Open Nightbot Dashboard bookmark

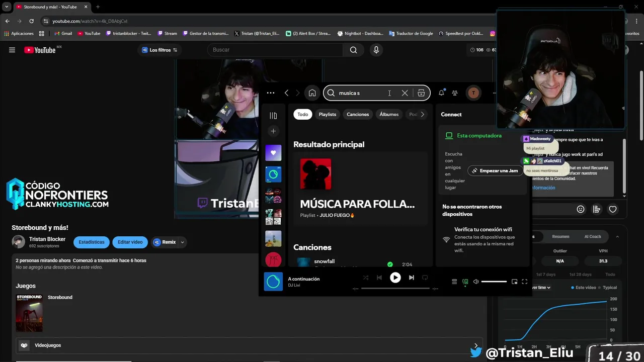(x=360, y=34)
